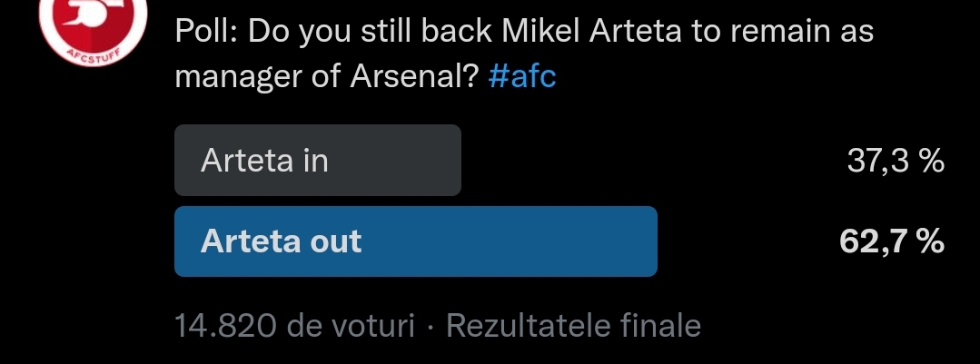Open the #afc hashtag link
980x364 pixels.
[522, 77]
